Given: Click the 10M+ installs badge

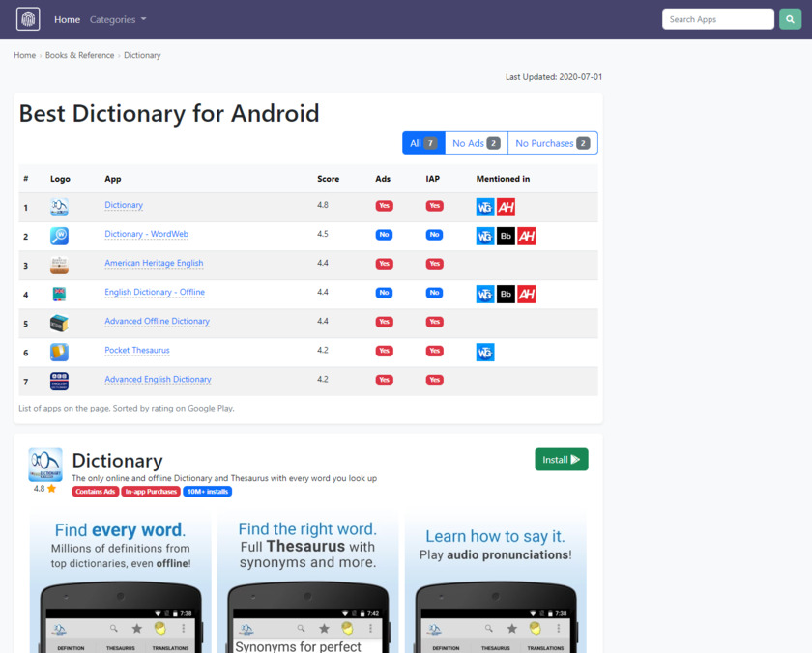Looking at the screenshot, I should 207,492.
